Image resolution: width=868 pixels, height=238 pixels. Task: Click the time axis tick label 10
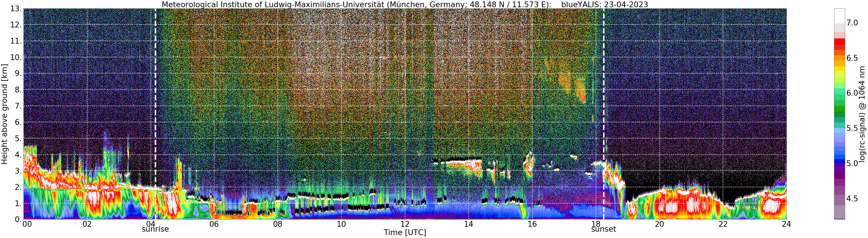pos(341,224)
